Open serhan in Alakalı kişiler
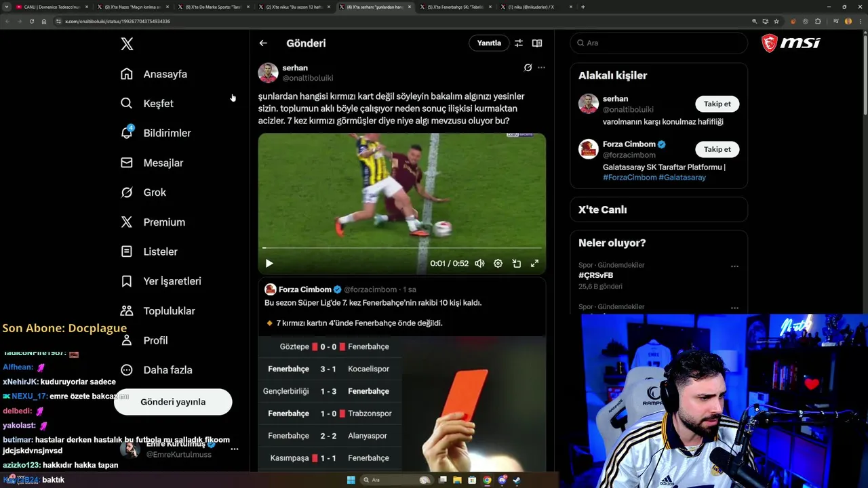This screenshot has height=488, width=868. tap(615, 99)
